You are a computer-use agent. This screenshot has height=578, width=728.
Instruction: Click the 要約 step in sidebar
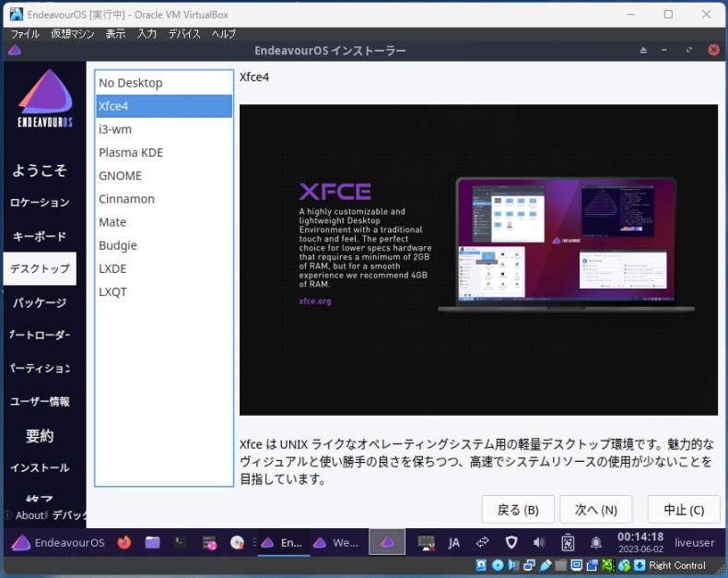[40, 435]
